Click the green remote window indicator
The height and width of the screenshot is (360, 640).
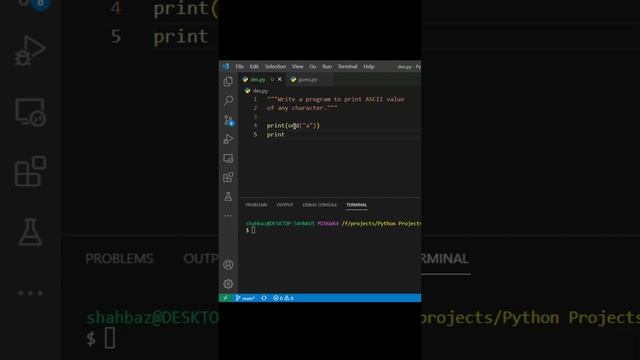point(225,298)
